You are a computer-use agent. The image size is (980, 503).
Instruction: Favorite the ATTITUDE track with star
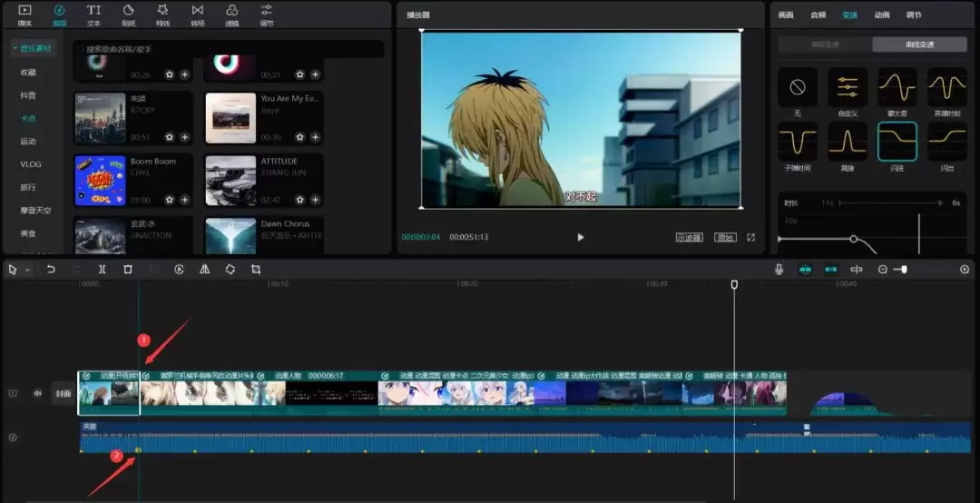pos(300,199)
